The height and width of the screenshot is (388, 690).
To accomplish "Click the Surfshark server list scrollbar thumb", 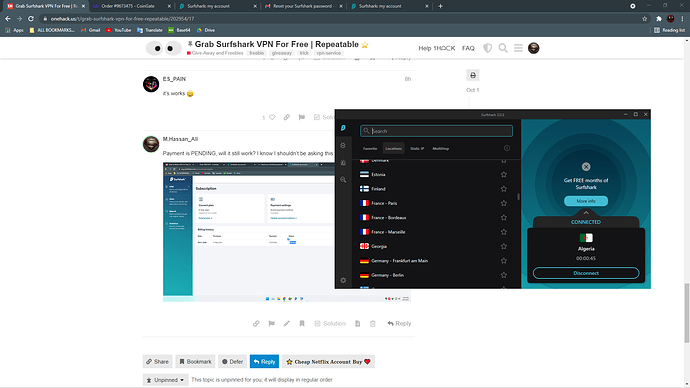I will [x=518, y=197].
